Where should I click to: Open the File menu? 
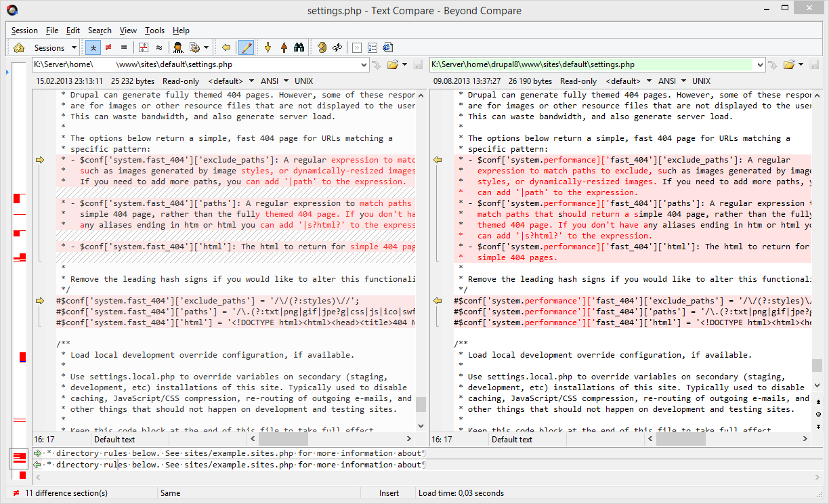(x=52, y=30)
